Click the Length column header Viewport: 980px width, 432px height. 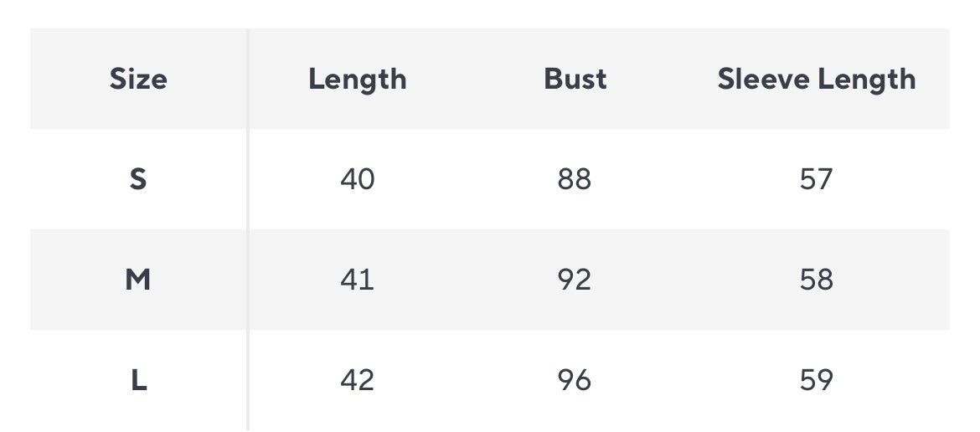pyautogui.click(x=358, y=79)
